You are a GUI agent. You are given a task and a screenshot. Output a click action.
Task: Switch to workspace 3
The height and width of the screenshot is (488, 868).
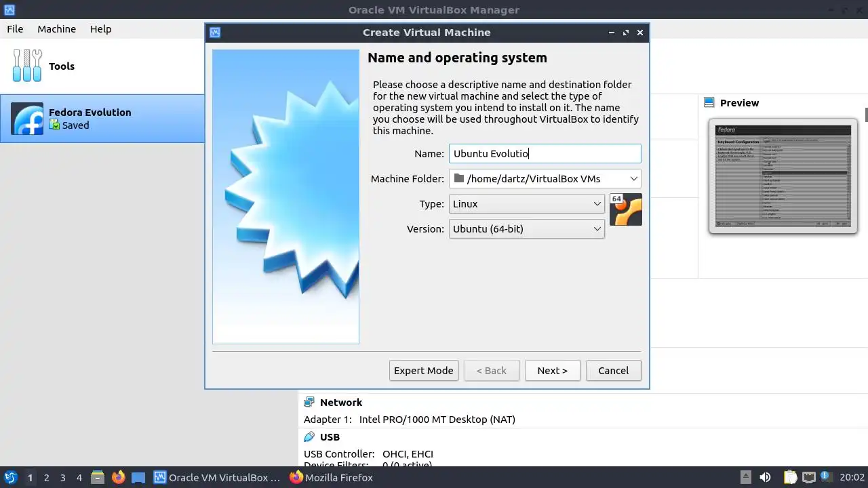[x=63, y=477]
